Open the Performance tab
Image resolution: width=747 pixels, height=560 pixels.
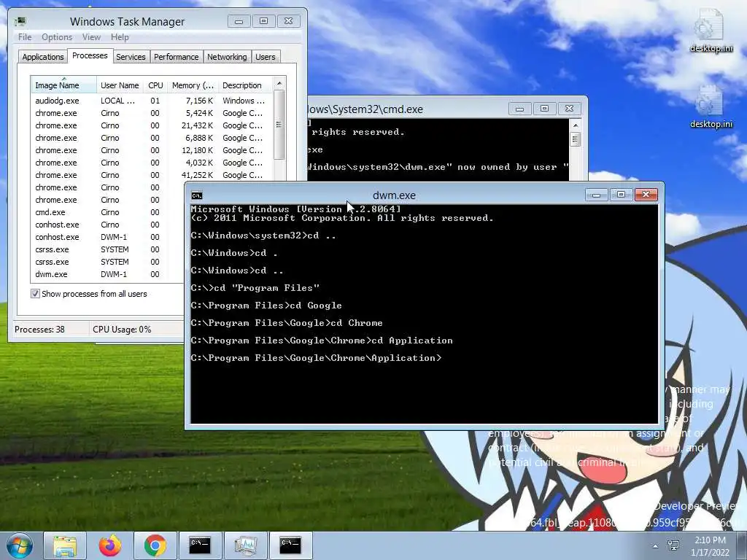coord(176,57)
